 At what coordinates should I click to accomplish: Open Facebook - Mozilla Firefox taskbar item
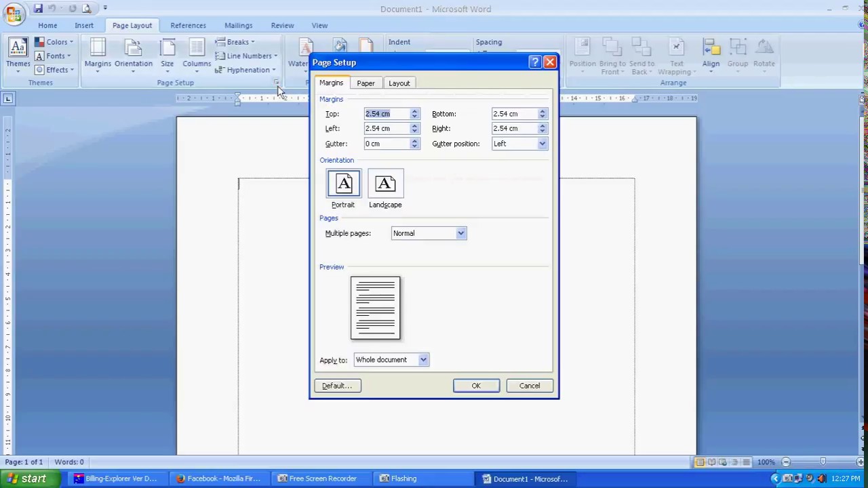coord(219,479)
